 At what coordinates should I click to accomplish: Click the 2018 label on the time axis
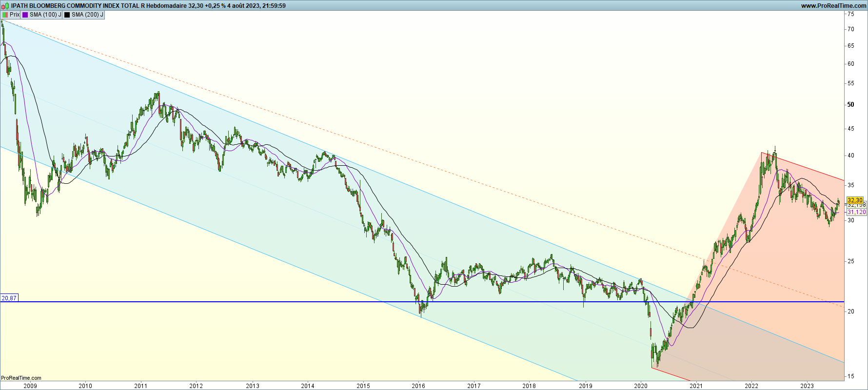(529, 386)
